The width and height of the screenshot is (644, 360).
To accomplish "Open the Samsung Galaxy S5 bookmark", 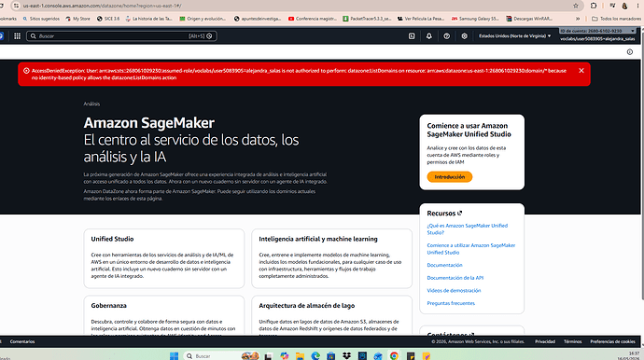I will tap(475, 19).
